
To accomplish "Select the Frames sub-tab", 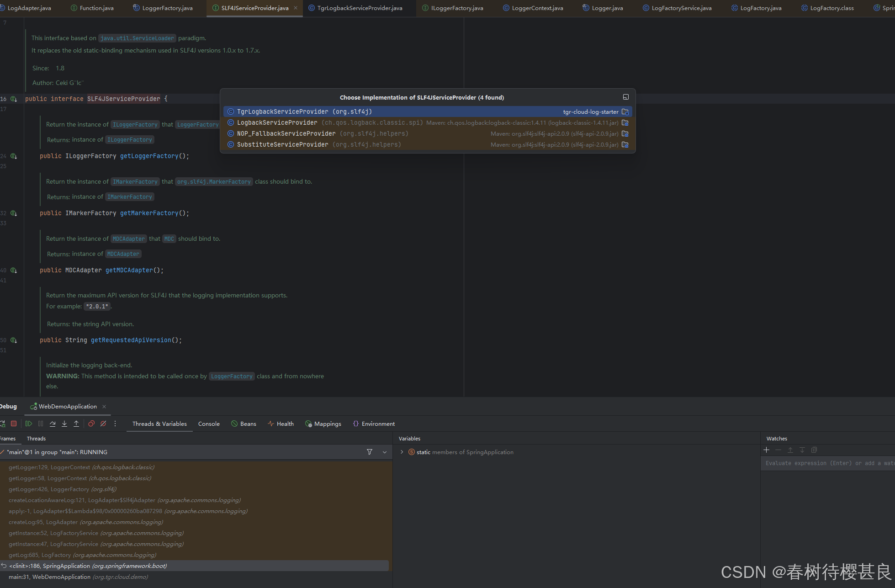I will coord(8,438).
